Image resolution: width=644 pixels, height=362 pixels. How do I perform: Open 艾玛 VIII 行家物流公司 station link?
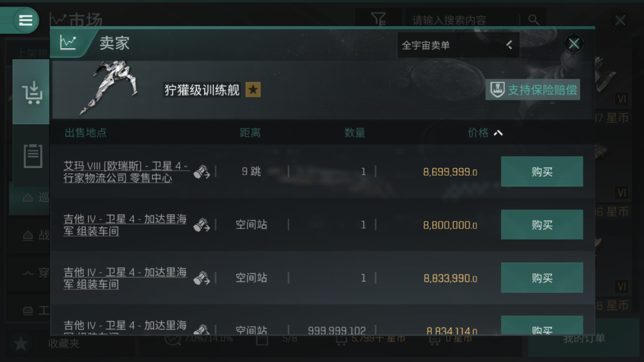pyautogui.click(x=126, y=172)
